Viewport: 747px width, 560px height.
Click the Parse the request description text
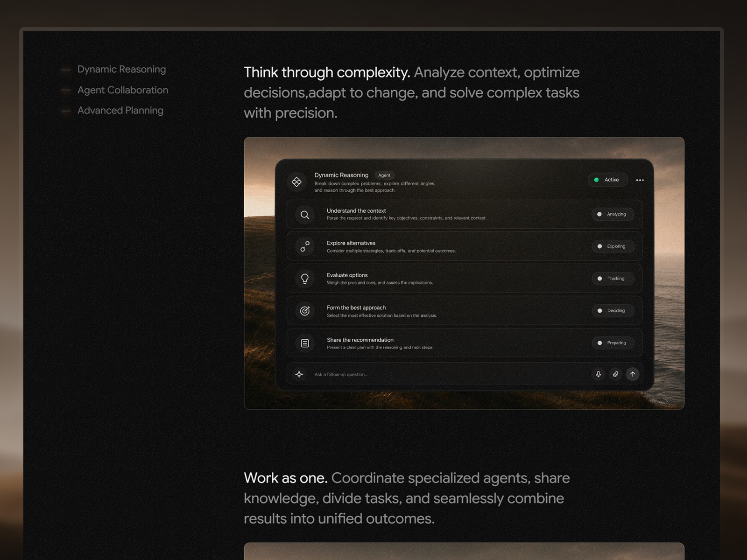pos(407,218)
